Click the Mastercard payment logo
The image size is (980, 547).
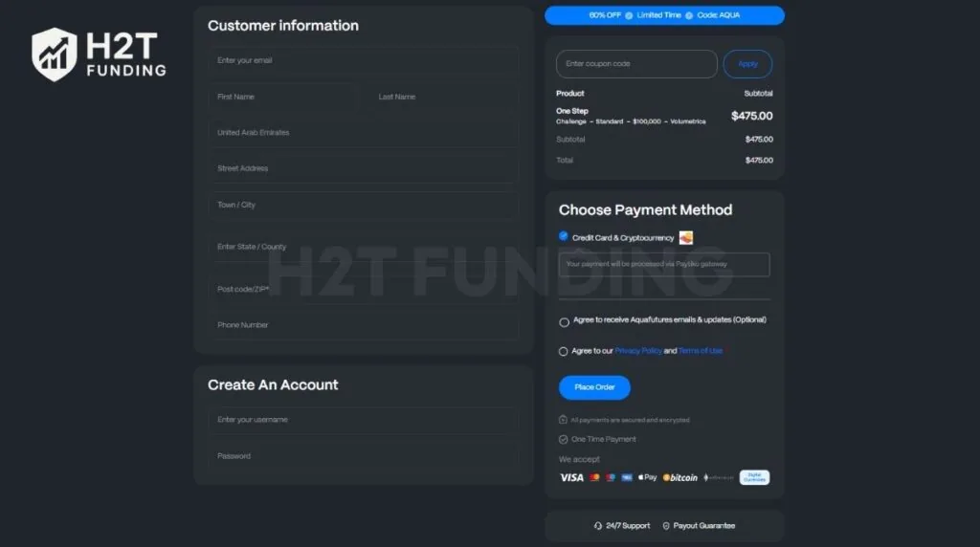coord(594,478)
